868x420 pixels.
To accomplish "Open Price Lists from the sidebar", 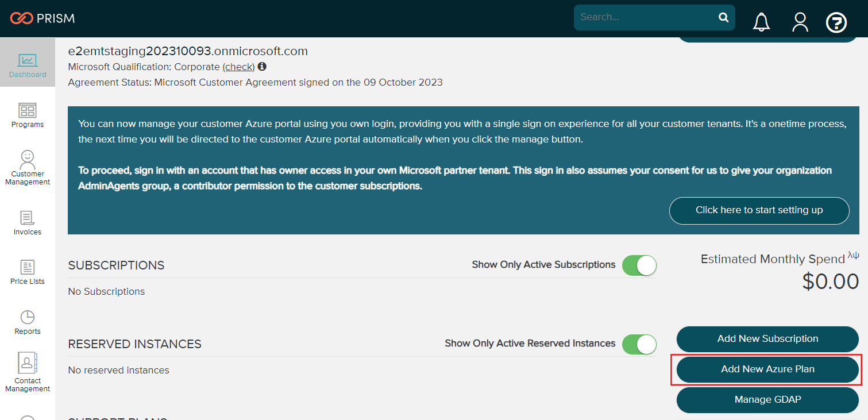I will 28,272.
